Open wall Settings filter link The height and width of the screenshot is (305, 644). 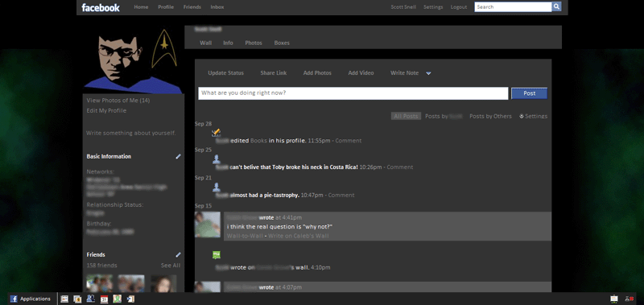(x=536, y=116)
